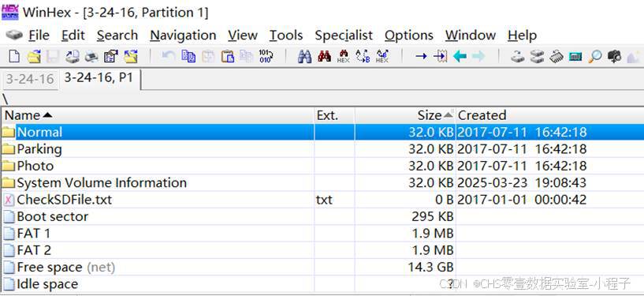Image resolution: width=644 pixels, height=296 pixels.
Task: Click the 2025-03-23 19:08:43 created date
Action: coord(522,182)
